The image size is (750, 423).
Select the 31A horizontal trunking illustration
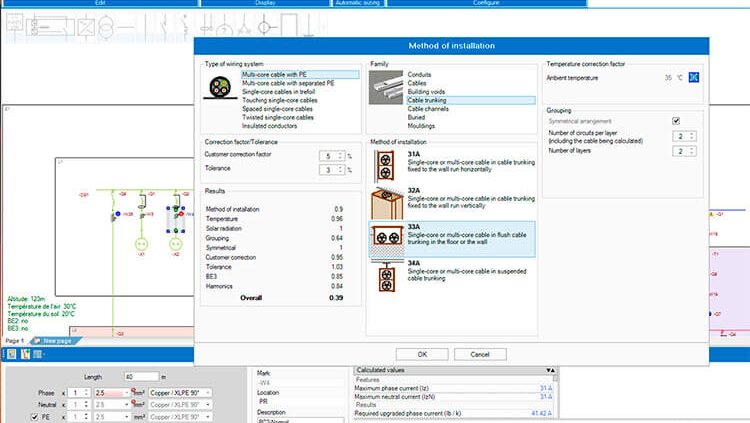385,166
